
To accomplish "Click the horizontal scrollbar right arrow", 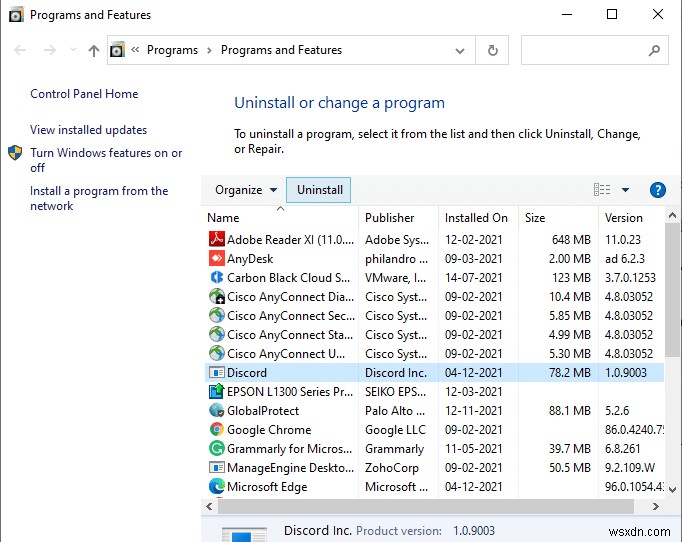I will 655,506.
